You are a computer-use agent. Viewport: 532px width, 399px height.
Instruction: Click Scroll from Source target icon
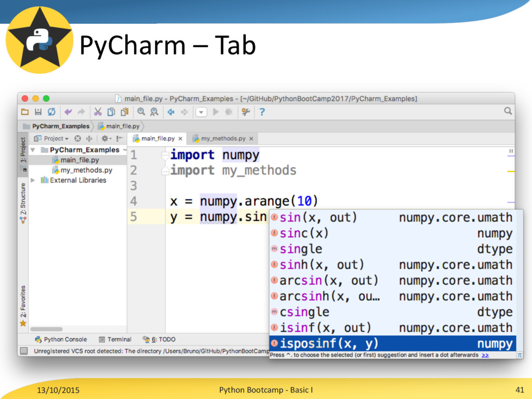pos(78,138)
